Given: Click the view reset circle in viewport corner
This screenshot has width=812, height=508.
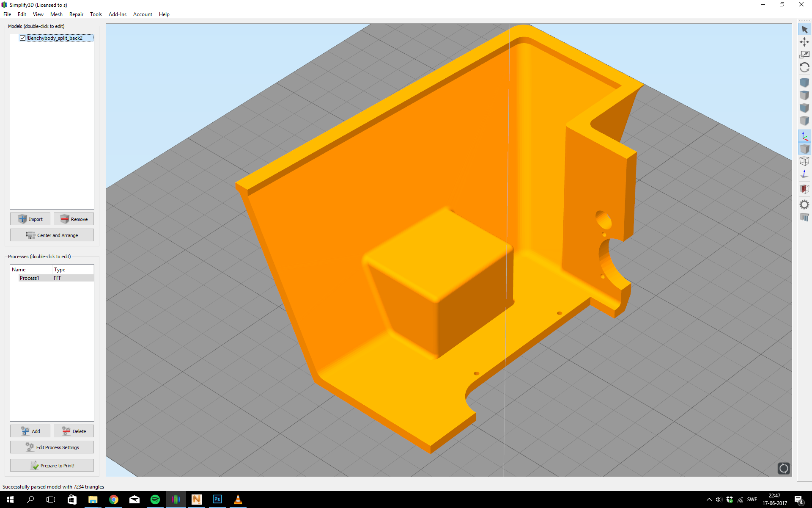Looking at the screenshot, I should (784, 468).
